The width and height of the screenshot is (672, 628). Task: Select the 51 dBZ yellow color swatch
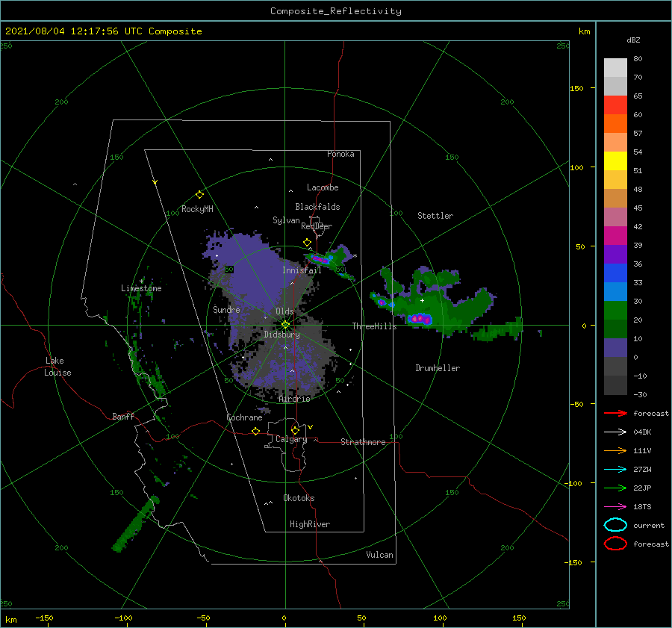pos(615,161)
